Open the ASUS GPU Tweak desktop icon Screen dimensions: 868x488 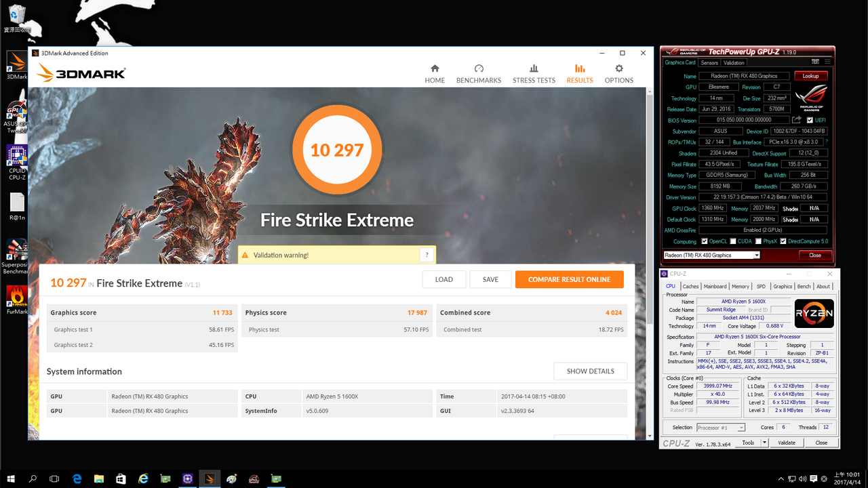17,117
